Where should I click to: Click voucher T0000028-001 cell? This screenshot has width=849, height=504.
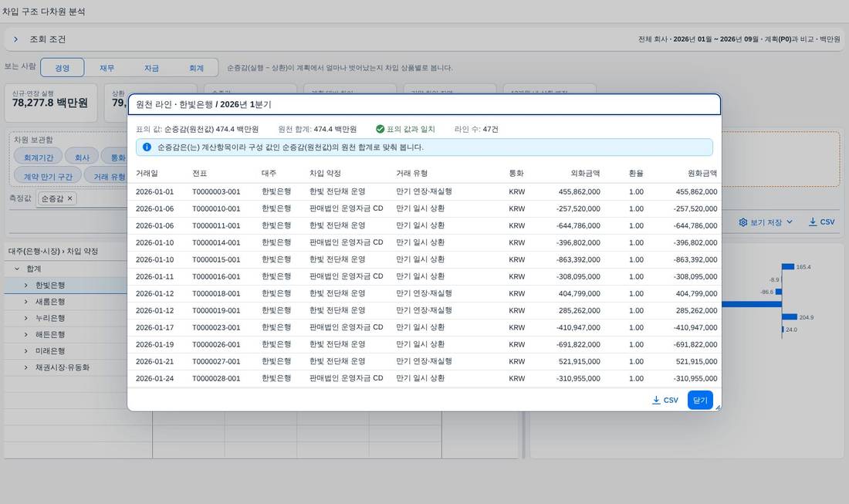point(216,378)
